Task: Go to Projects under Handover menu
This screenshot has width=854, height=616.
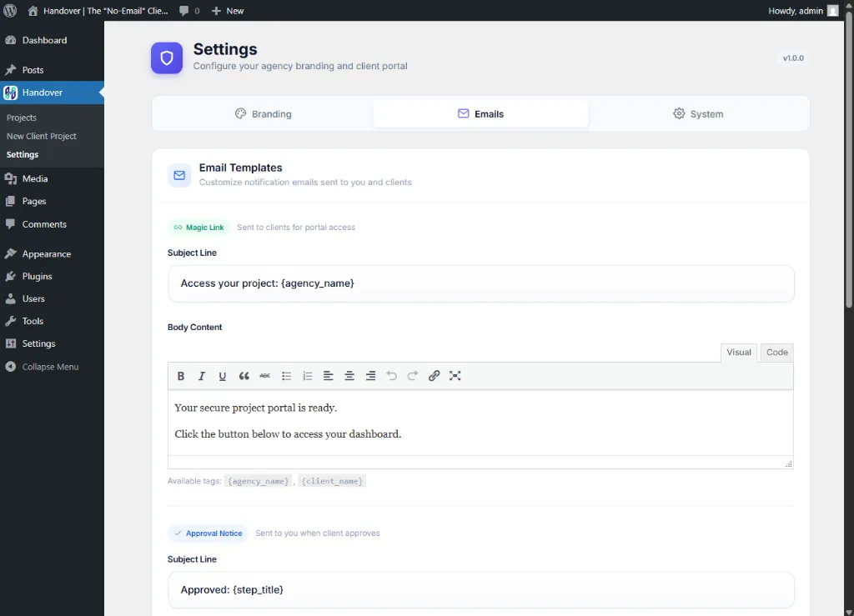Action: tap(22, 118)
